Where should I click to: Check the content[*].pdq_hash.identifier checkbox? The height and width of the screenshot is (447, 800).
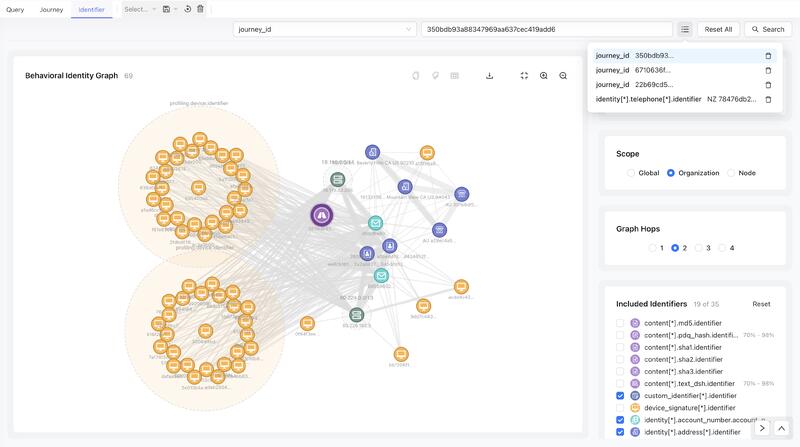click(x=620, y=335)
